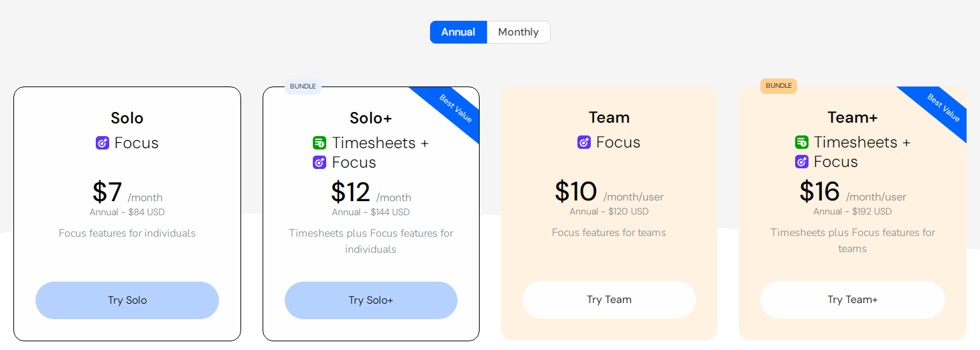Click the Team plan heading
The image size is (980, 350).
point(609,117)
